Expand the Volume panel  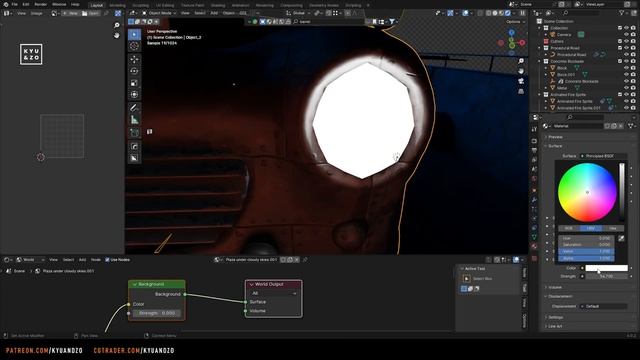point(555,287)
